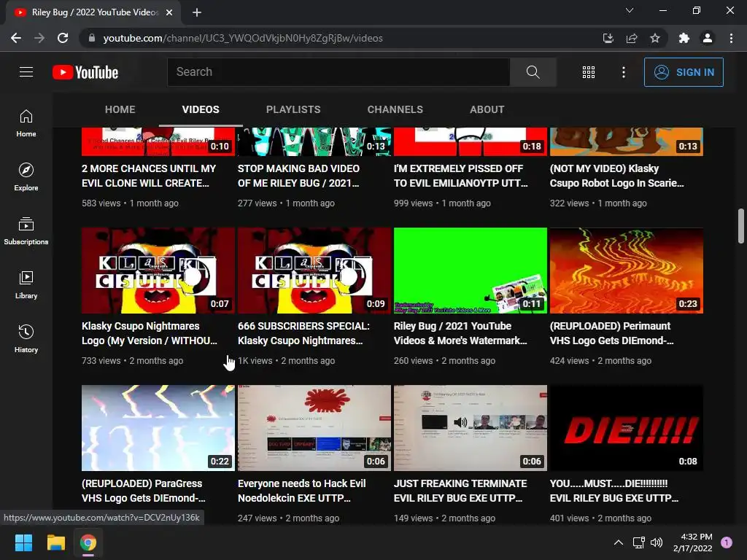Open "Everyone needs to Hack Evil Noedolekcin" title
This screenshot has width=747, height=560.
click(x=301, y=491)
